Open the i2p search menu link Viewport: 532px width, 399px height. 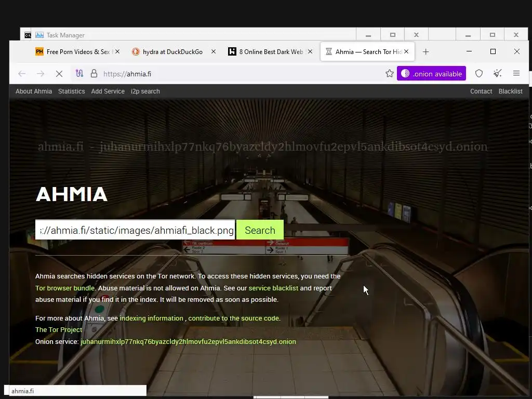point(145,91)
